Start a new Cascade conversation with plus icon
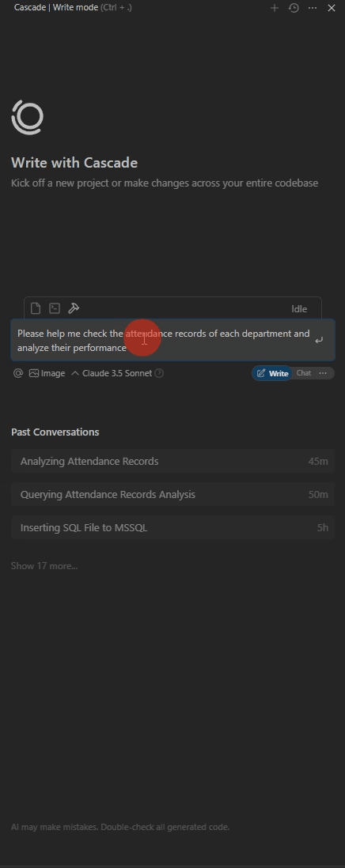Screen dimensions: 345x868 click(x=274, y=8)
